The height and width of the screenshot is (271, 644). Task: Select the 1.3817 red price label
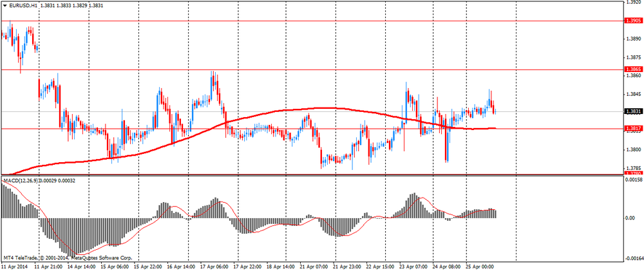[633, 128]
